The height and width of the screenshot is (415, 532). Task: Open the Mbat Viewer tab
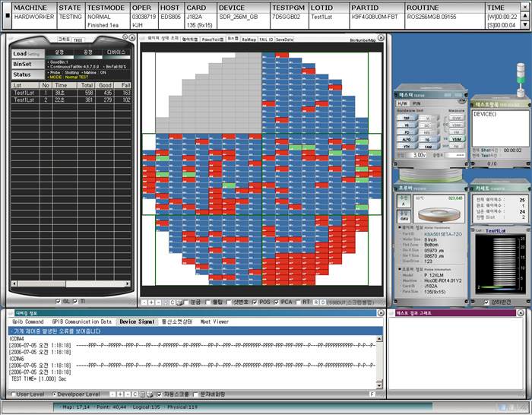coord(214,322)
